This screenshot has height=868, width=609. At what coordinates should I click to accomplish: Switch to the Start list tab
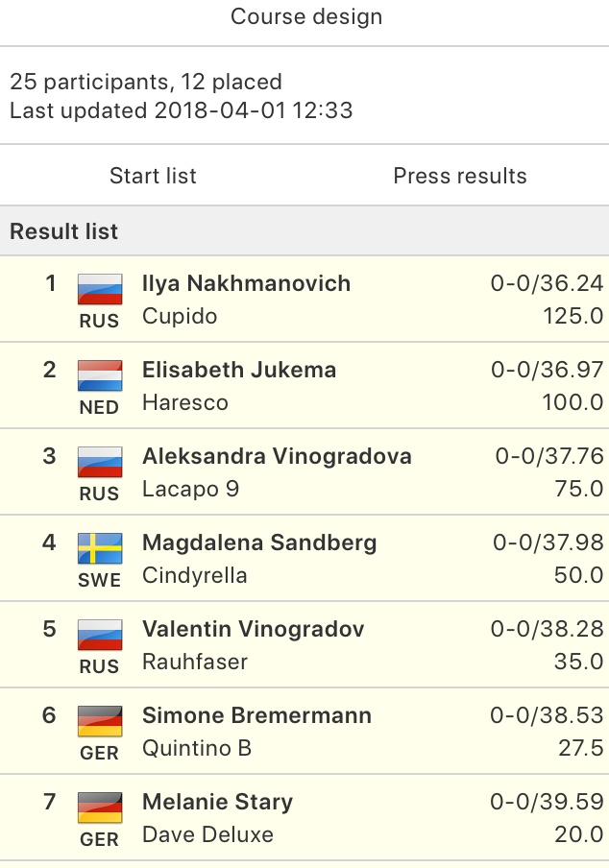tap(153, 176)
